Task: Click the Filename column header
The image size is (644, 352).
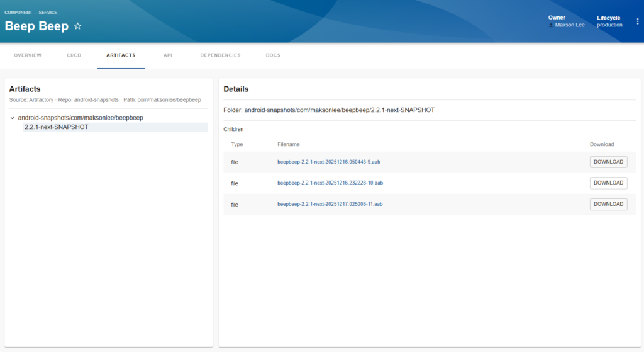Action: [x=288, y=144]
